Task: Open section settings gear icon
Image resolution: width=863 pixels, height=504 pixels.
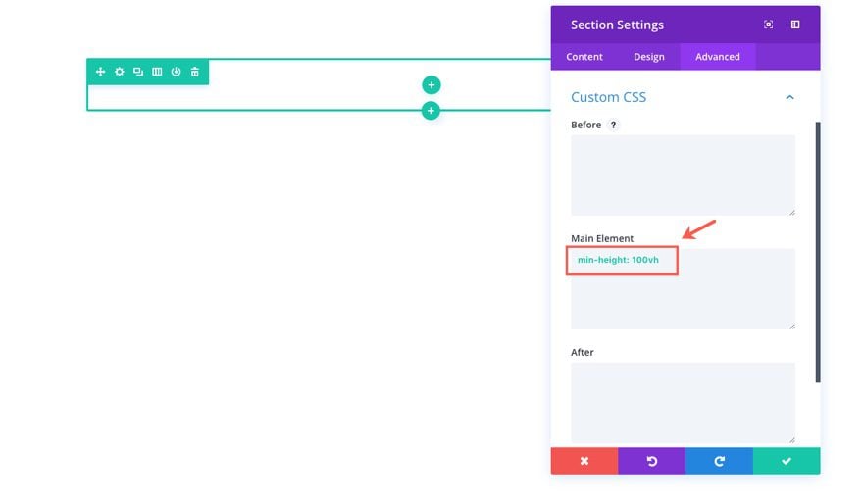Action: coord(119,72)
